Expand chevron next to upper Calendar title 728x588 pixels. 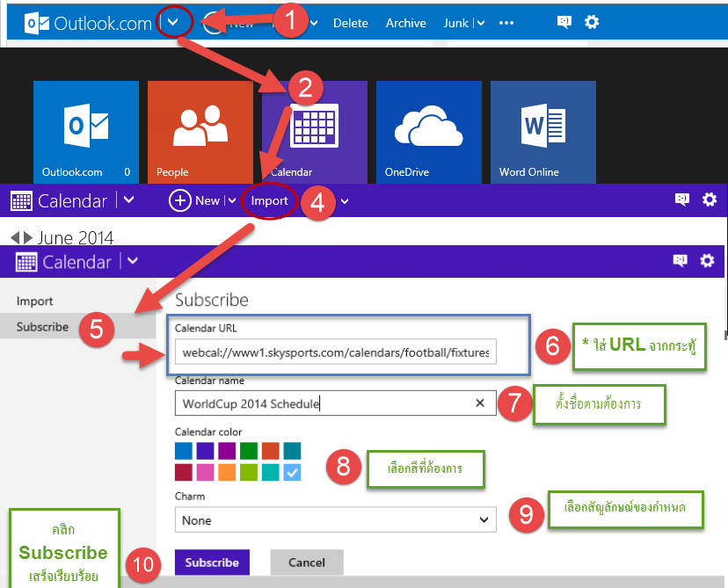(x=129, y=200)
